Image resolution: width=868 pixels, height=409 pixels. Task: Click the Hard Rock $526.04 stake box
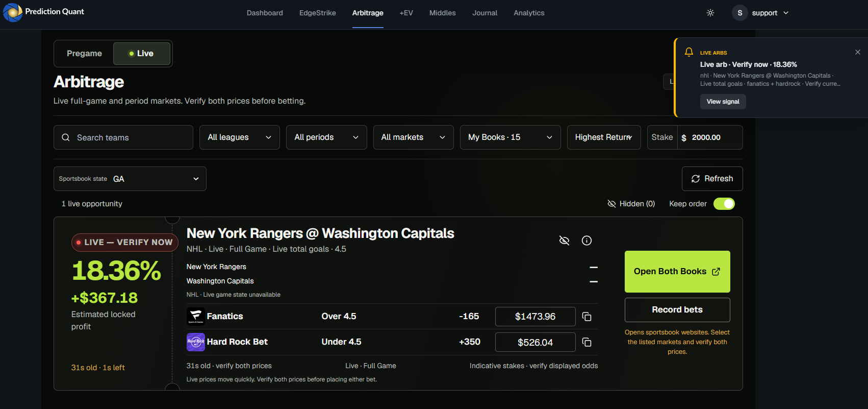pyautogui.click(x=535, y=342)
